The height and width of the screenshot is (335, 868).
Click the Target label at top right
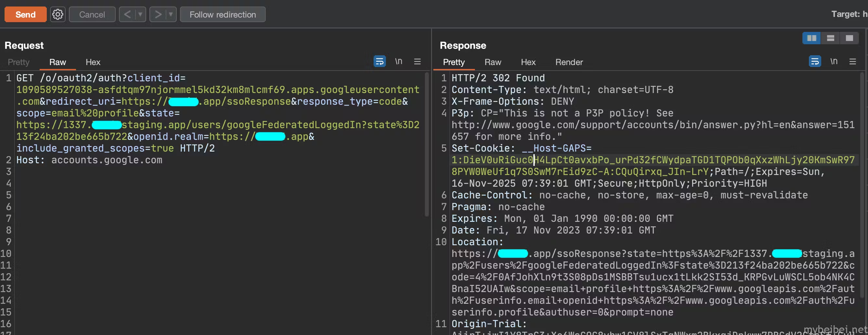coord(846,14)
